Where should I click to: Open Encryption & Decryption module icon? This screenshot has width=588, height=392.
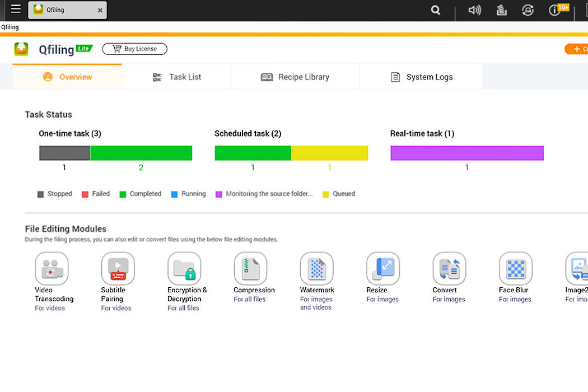184,269
